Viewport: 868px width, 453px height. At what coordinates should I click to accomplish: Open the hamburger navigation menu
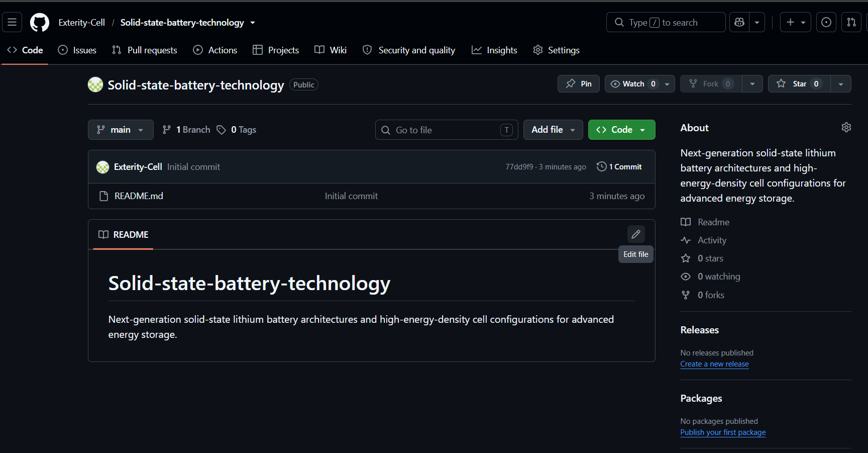pyautogui.click(x=12, y=22)
